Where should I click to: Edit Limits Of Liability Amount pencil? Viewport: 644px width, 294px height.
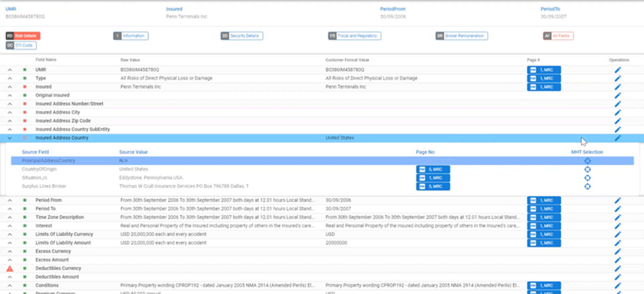click(x=618, y=243)
